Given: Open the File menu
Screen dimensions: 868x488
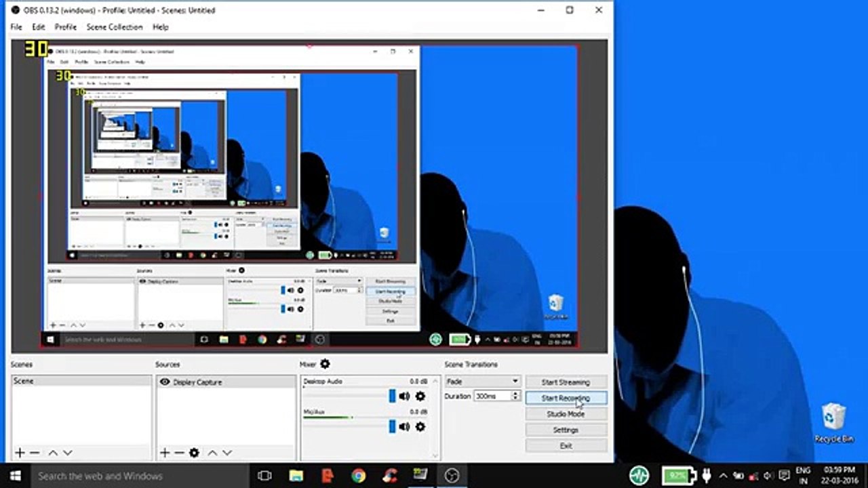Looking at the screenshot, I should click(16, 27).
